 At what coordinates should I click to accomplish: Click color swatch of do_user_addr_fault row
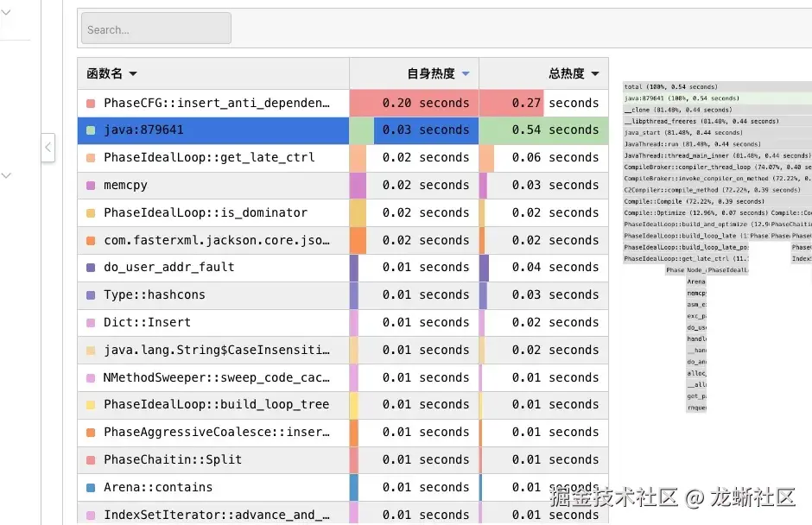point(91,267)
